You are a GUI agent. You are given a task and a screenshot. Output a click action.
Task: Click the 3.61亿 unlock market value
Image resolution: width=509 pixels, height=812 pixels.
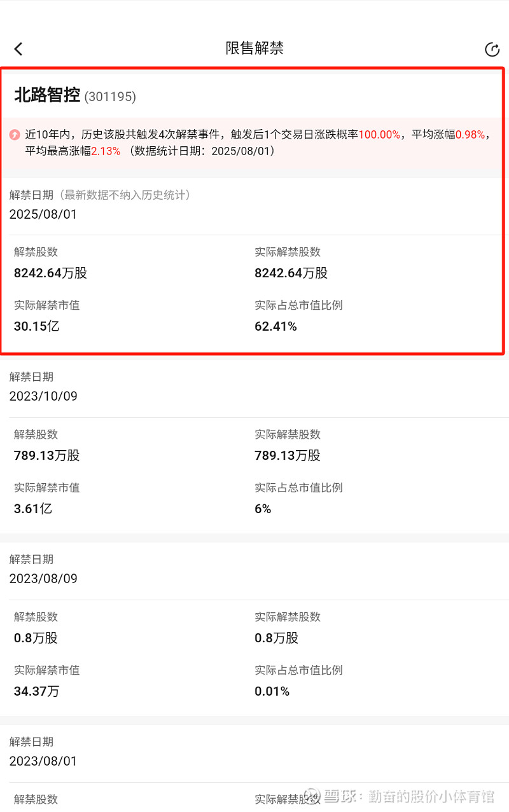coord(33,509)
